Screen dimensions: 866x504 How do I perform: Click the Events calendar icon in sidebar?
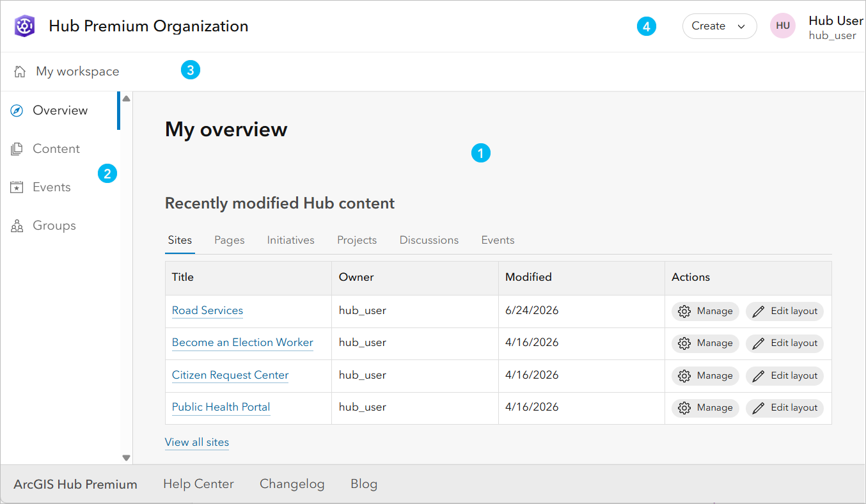click(17, 187)
